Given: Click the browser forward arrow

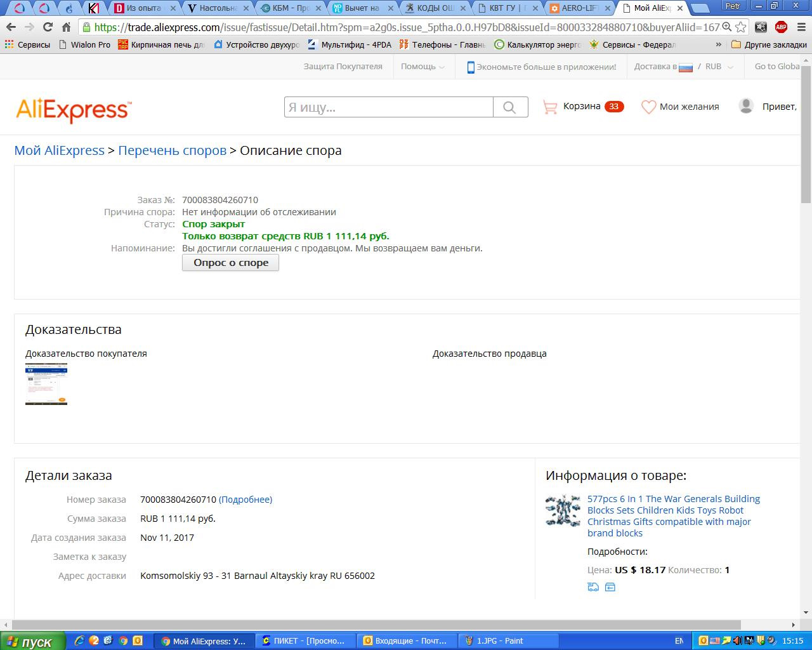Looking at the screenshot, I should (x=29, y=27).
